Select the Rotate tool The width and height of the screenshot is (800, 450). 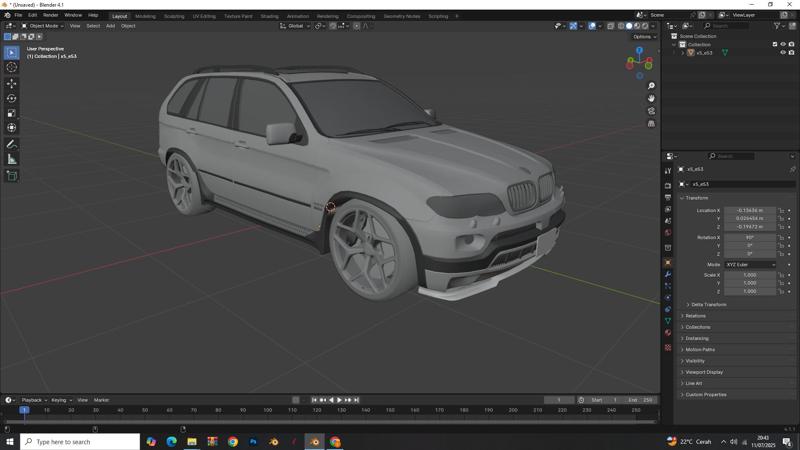[11, 98]
